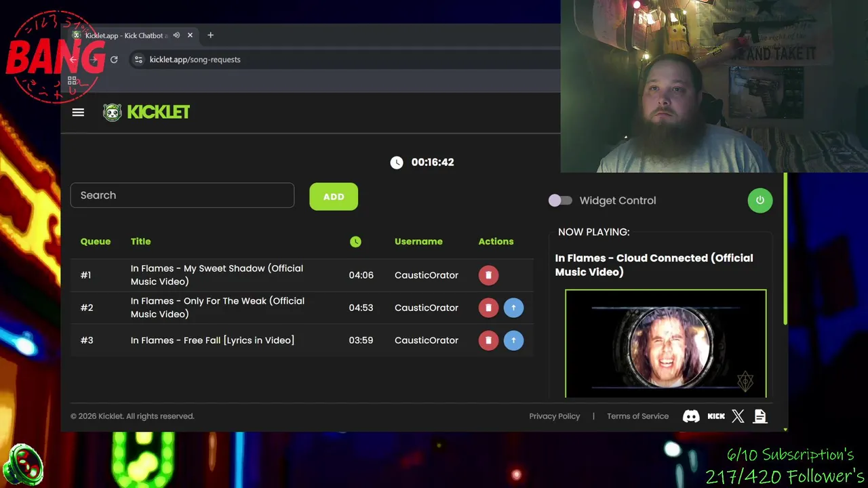Open the Kicklet hamburger menu
The width and height of the screenshot is (868, 488).
(x=78, y=113)
